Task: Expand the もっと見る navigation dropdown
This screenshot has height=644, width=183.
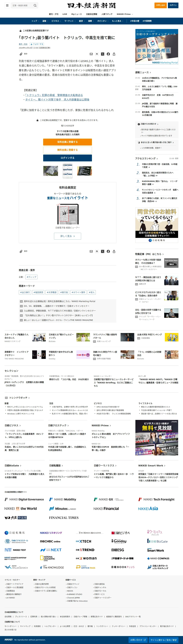Action: tap(117, 21)
